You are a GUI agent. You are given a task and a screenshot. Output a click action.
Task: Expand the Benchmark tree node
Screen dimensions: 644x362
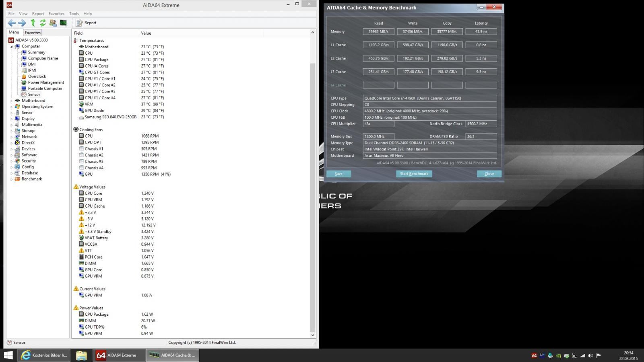click(11, 179)
